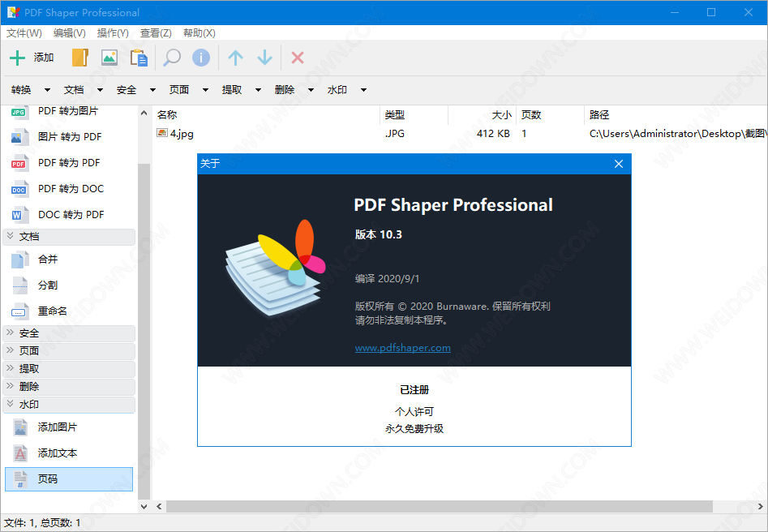Open the 文档 toolbar dropdown arrow
This screenshot has height=532, width=768.
click(100, 90)
